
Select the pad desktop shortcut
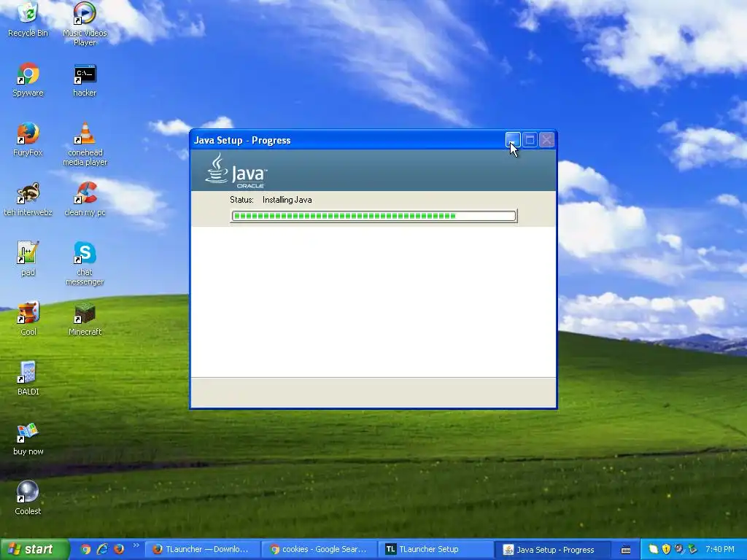point(28,259)
